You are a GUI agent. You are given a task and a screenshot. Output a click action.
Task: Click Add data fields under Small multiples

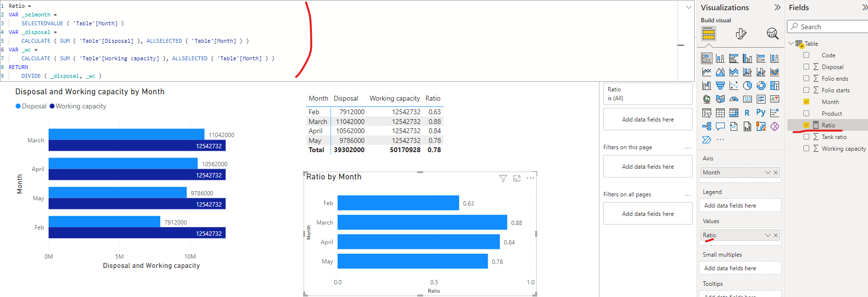click(x=740, y=268)
